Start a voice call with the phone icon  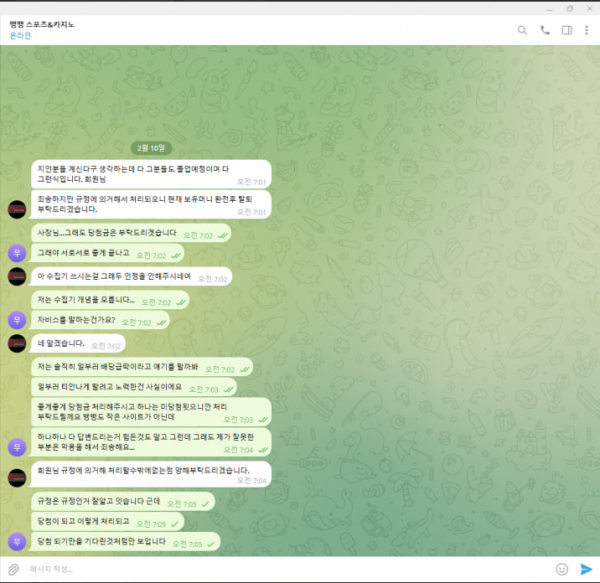(x=545, y=30)
